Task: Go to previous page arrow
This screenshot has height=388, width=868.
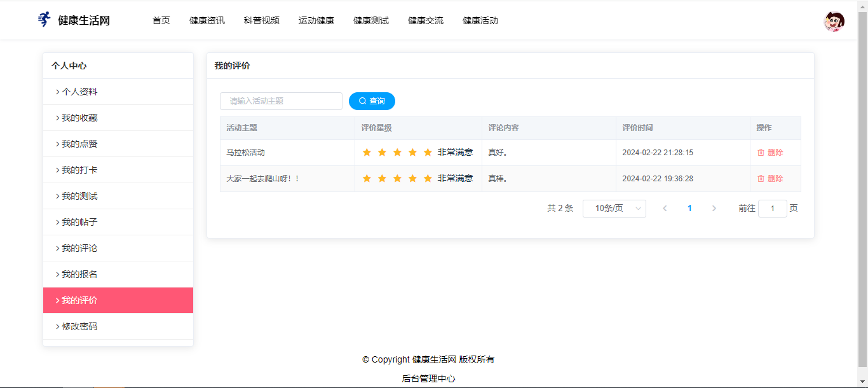Action: click(665, 209)
